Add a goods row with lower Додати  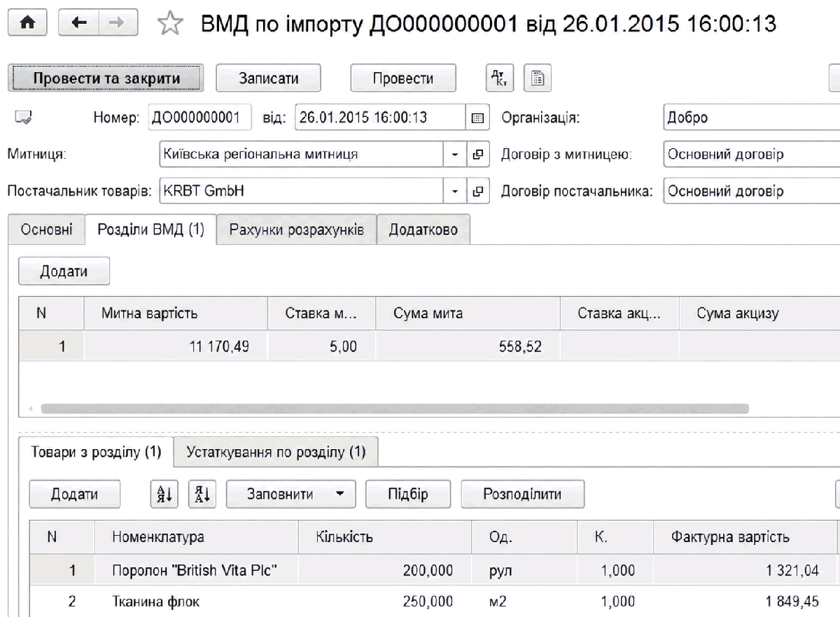pos(75,493)
